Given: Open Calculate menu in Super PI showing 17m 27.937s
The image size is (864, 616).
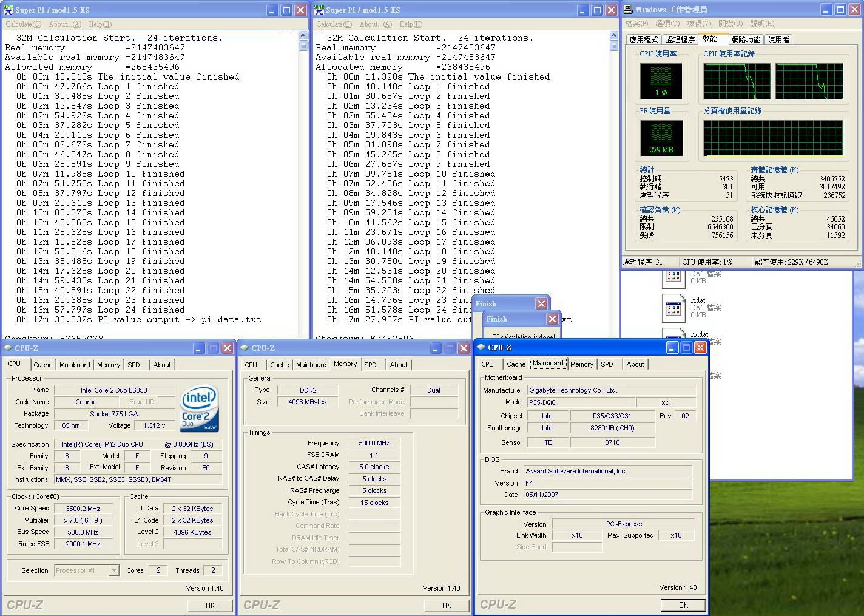Looking at the screenshot, I should click(x=334, y=24).
